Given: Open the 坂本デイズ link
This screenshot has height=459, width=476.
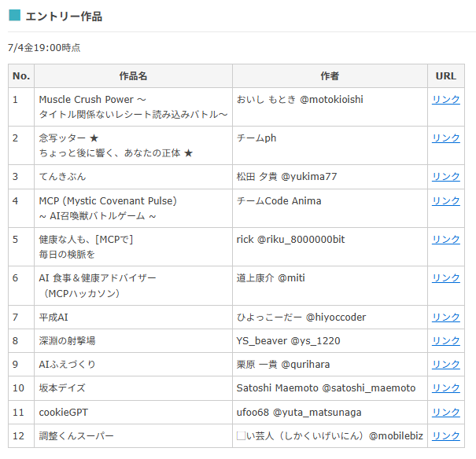Looking at the screenshot, I should click(x=445, y=388).
